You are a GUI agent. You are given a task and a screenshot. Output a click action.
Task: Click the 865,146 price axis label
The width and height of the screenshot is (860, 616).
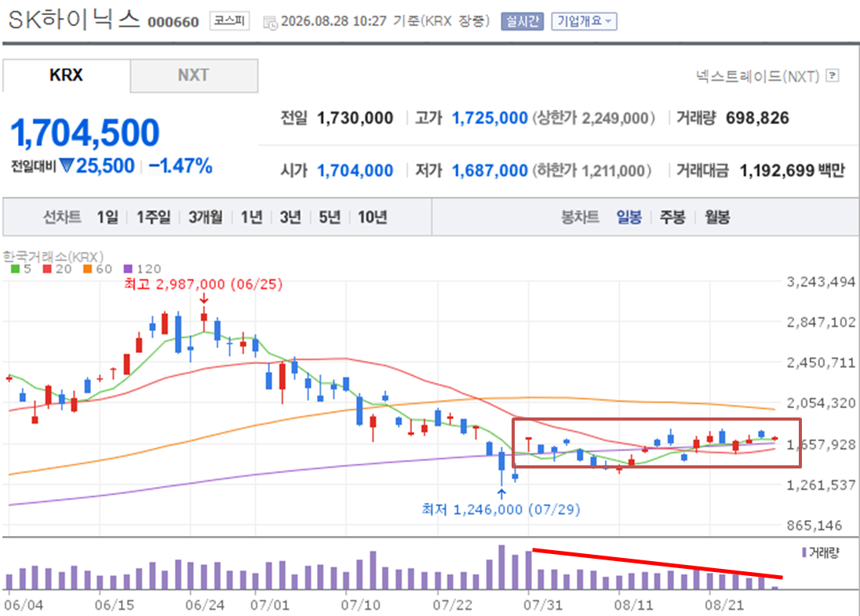[814, 526]
